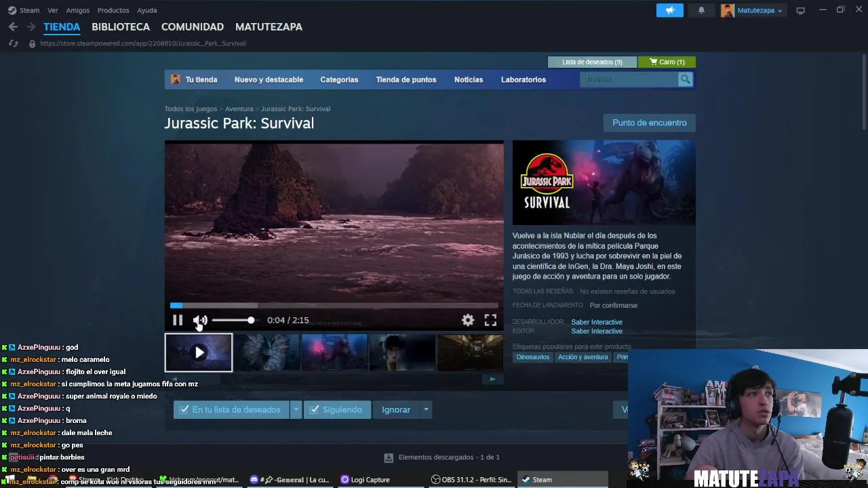Image resolution: width=868 pixels, height=488 pixels.
Task: Select the fourth media thumbnail
Action: (402, 352)
